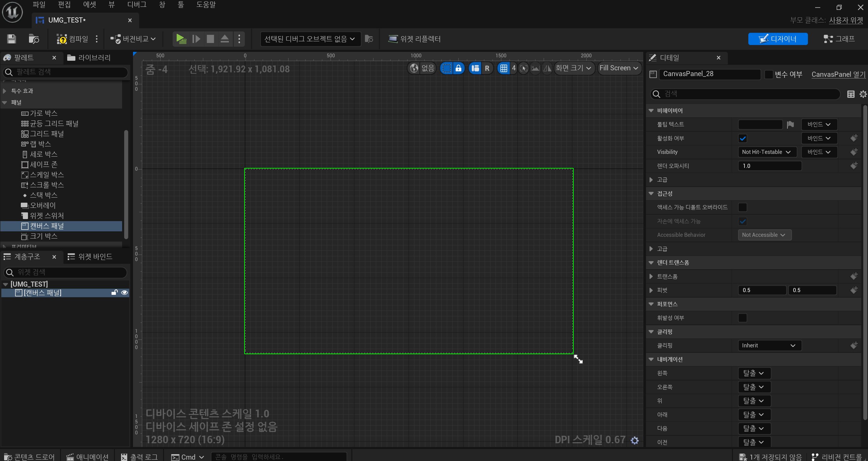The width and height of the screenshot is (868, 461).
Task: Click the Widget Reflector (위젯 리플렉터) button
Action: point(414,39)
